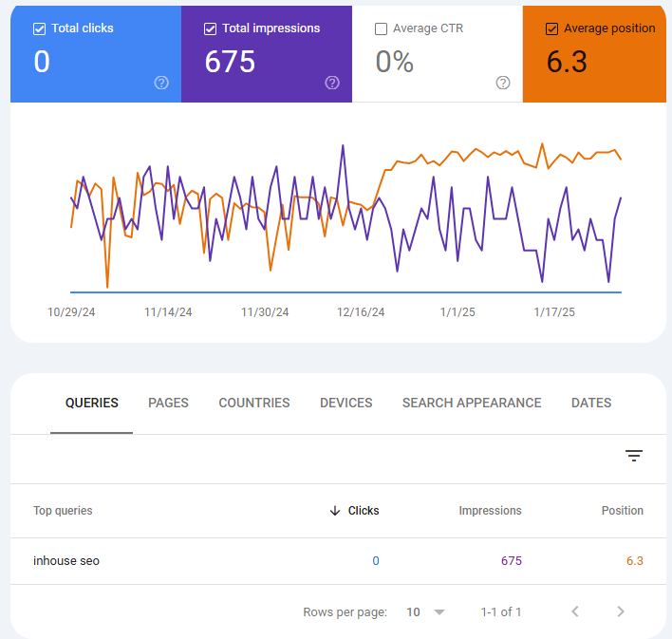Viewport: 672px width, 639px height.
Task: Open the Rows per page dropdown
Action: click(426, 612)
